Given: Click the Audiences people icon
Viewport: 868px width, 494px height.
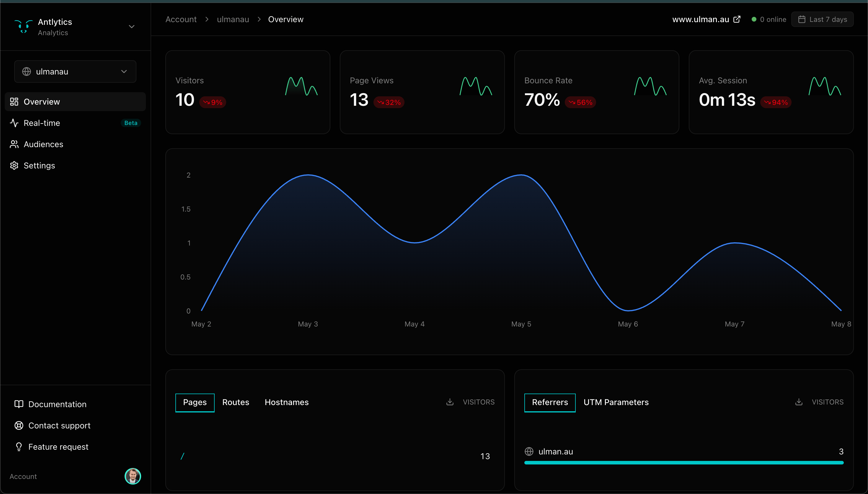Looking at the screenshot, I should (14, 144).
